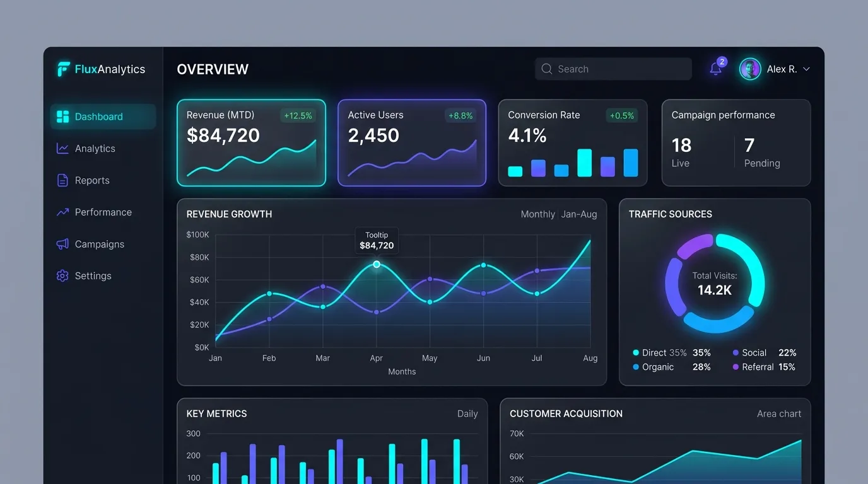Click the highlighted April data point on the chart
868x484 pixels.
(x=377, y=264)
